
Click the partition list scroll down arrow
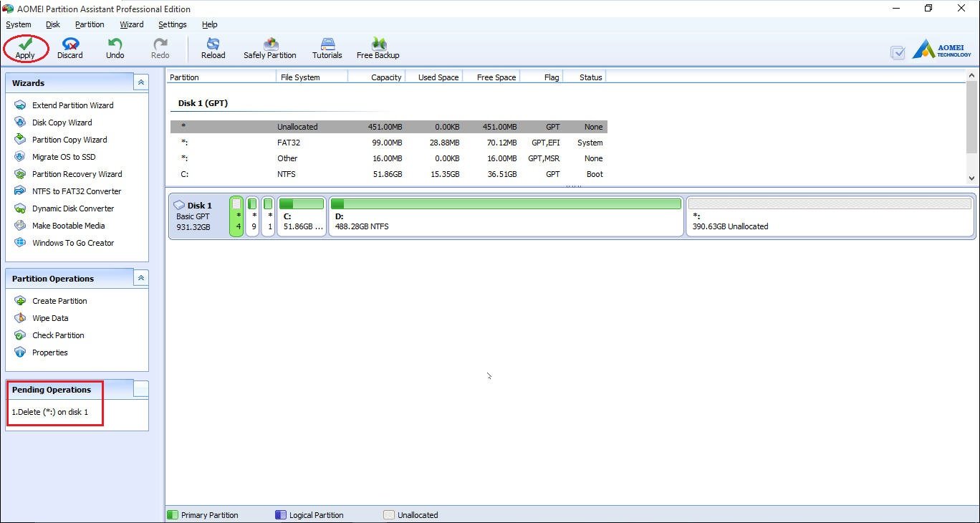tap(972, 178)
